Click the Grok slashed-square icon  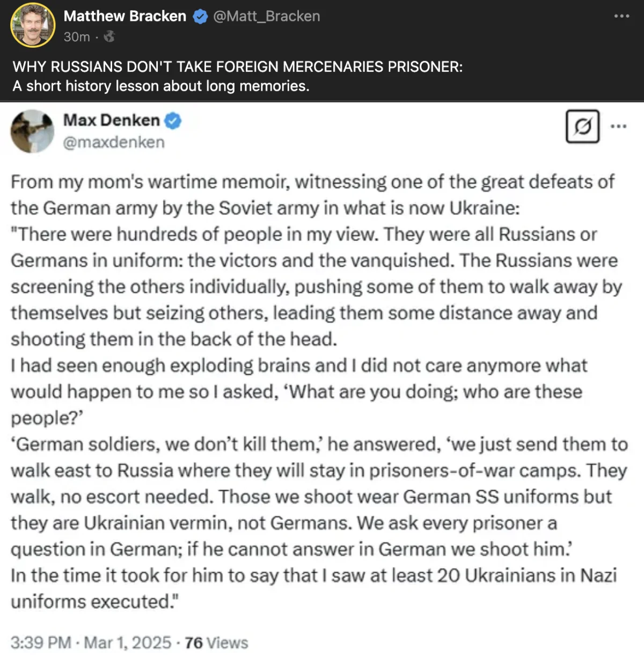(582, 127)
